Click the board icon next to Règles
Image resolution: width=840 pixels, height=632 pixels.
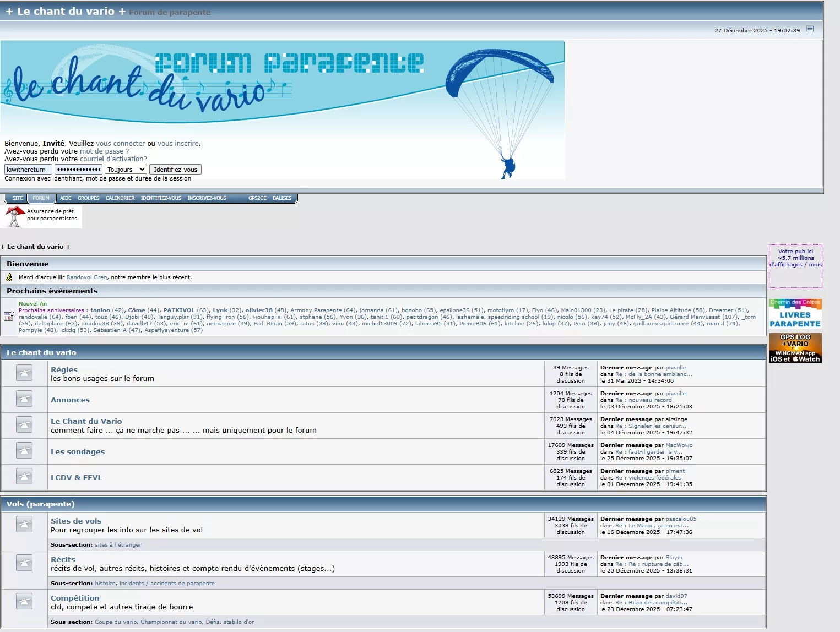tap(24, 373)
